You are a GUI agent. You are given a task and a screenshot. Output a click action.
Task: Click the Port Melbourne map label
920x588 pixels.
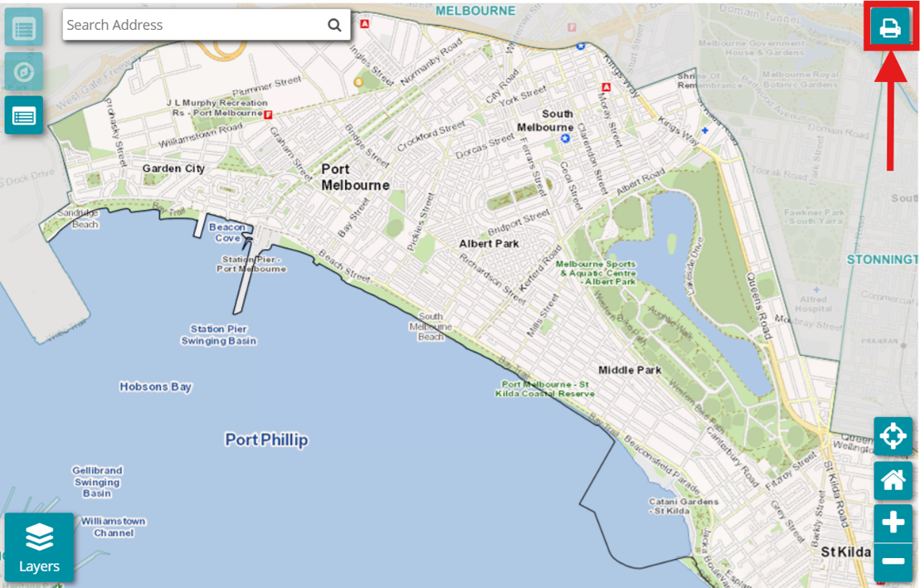[355, 177]
